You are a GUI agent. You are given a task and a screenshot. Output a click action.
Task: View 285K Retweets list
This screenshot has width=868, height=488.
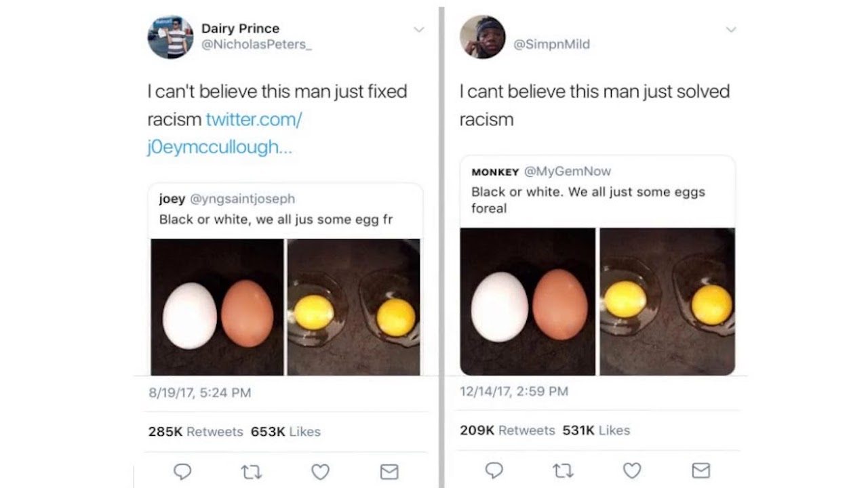click(195, 432)
